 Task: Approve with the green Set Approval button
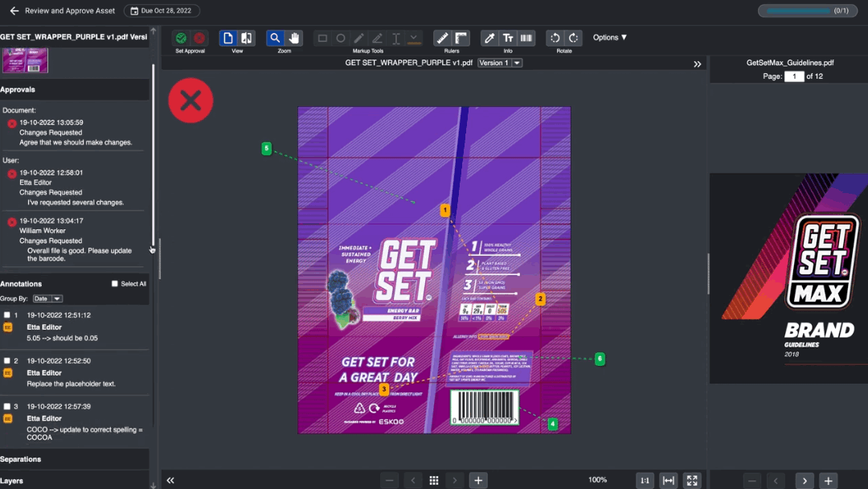[x=180, y=37]
